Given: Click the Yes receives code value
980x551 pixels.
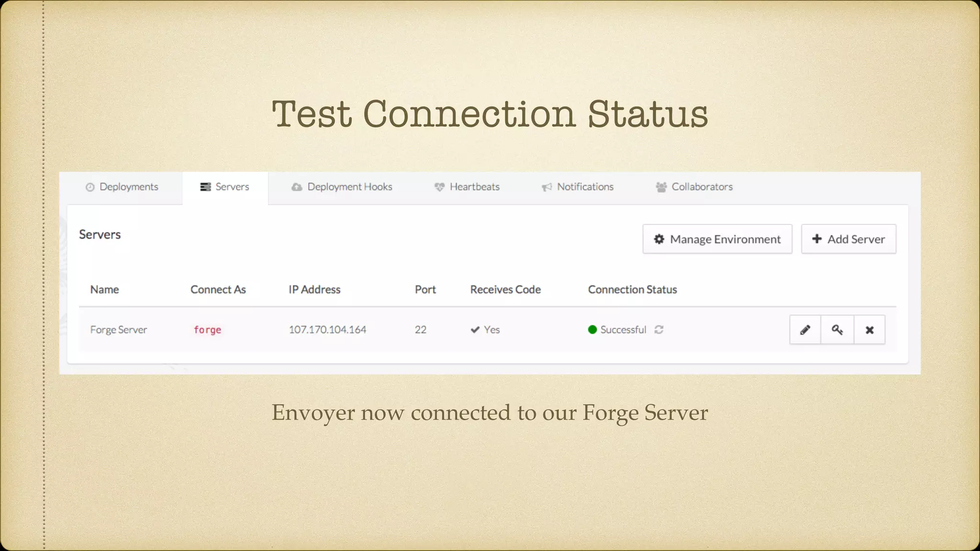Looking at the screenshot, I should 491,330.
